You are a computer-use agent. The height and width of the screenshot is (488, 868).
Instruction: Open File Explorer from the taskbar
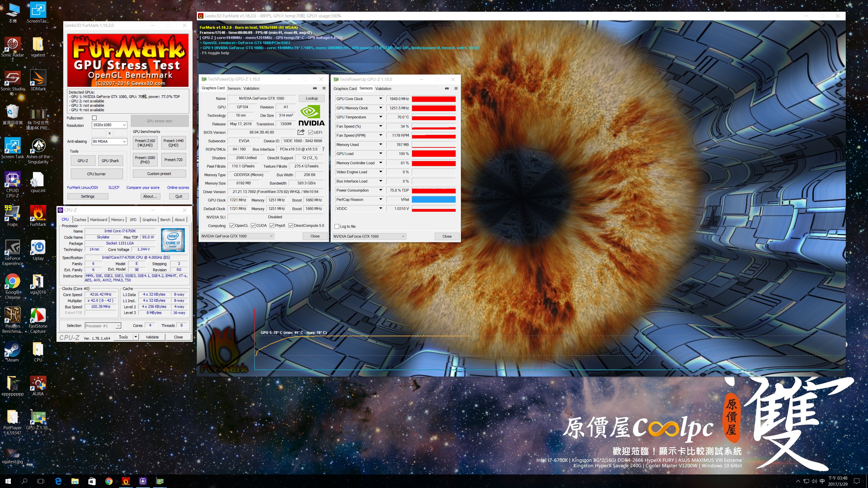pos(75,481)
